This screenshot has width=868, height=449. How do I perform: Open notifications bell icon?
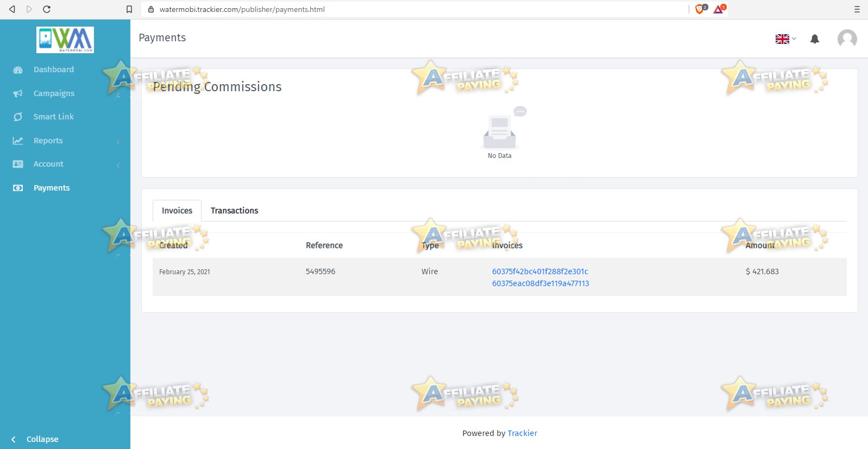(815, 39)
